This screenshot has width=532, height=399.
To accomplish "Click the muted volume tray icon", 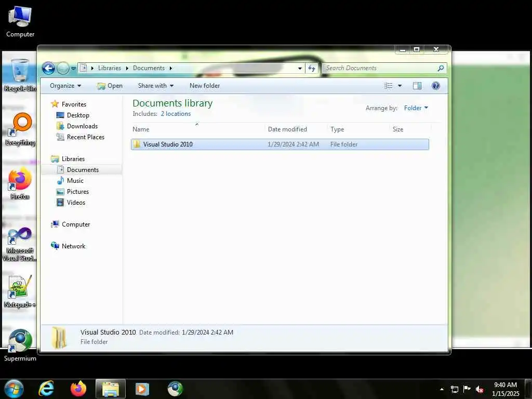I will point(480,389).
